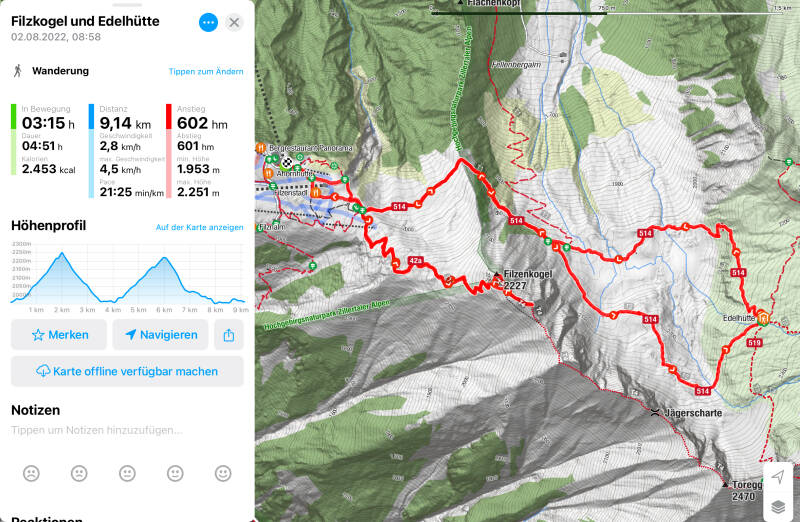Screen dimensions: 800x522
Task: Start navigation with Navigieren button
Action: [160, 335]
